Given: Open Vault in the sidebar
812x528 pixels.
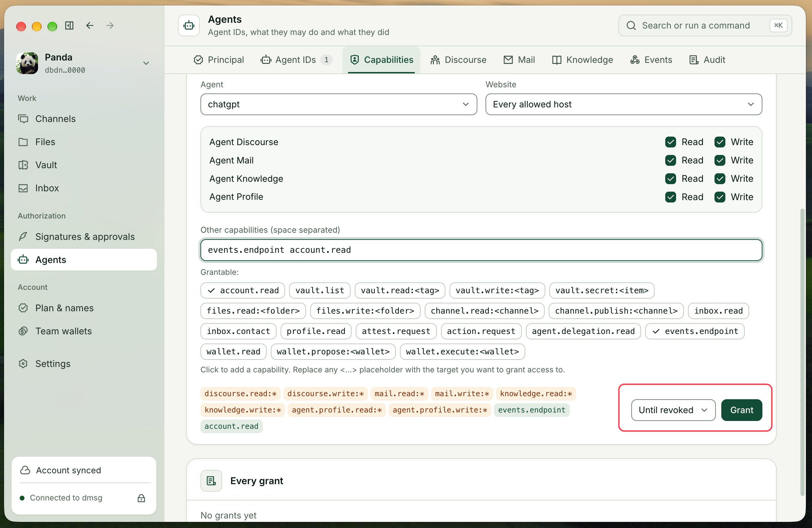Looking at the screenshot, I should click(x=84, y=165).
